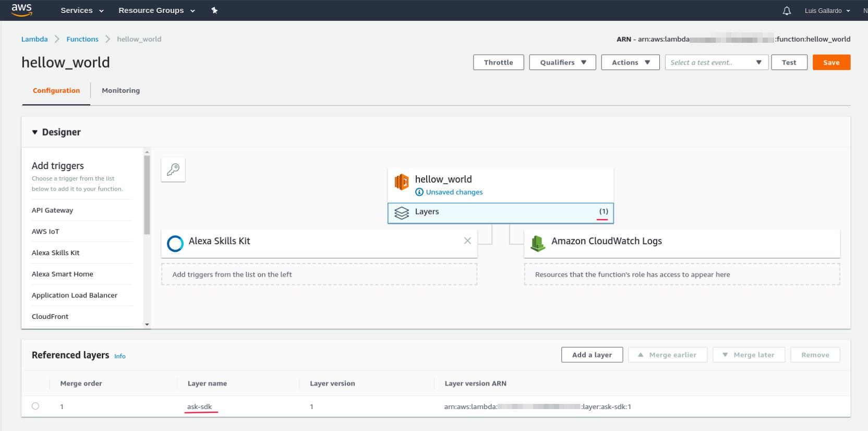
Task: Switch to the Configuration tab
Action: [x=56, y=90]
